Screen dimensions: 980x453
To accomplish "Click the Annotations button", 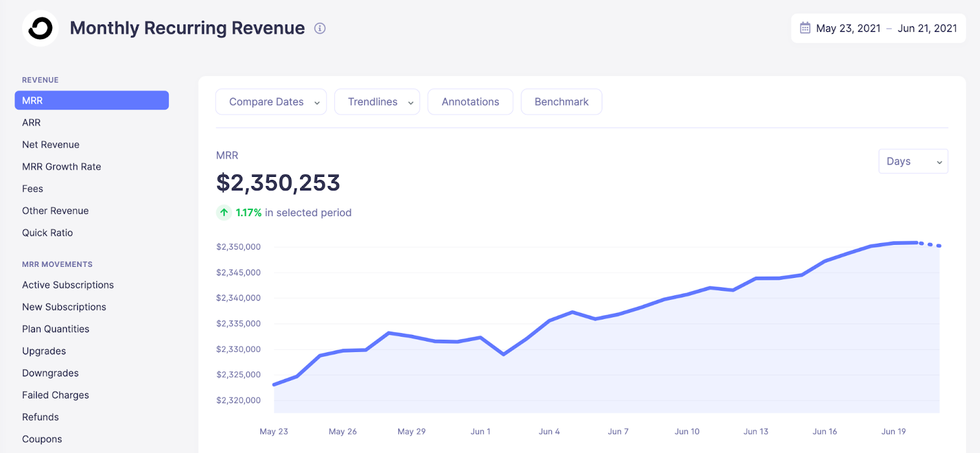I will tap(470, 102).
